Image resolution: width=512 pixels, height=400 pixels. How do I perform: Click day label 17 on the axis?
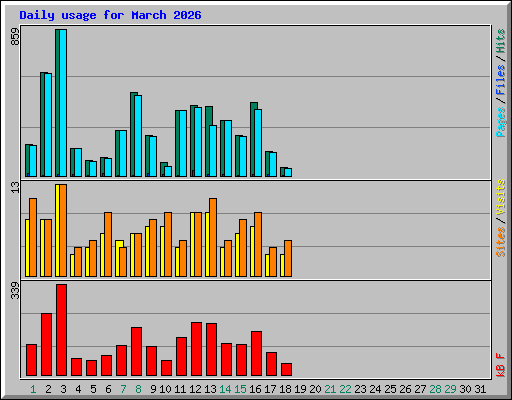click(x=270, y=389)
